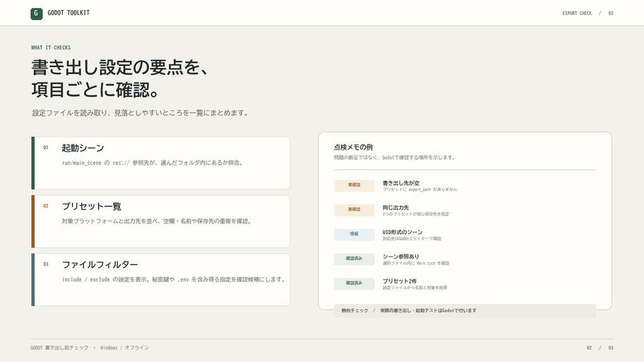
Task: Select the 同じ出力先 memo title
Action: 396,207
